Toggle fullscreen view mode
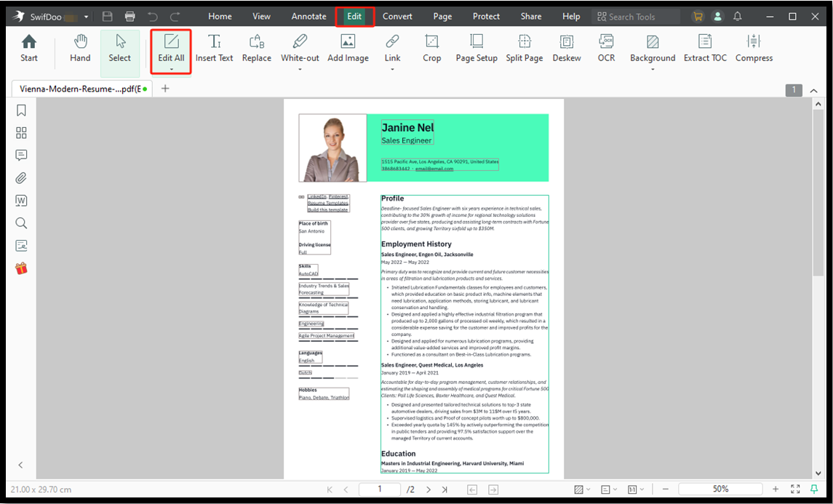Screen dimensions: 833x504 (795, 489)
